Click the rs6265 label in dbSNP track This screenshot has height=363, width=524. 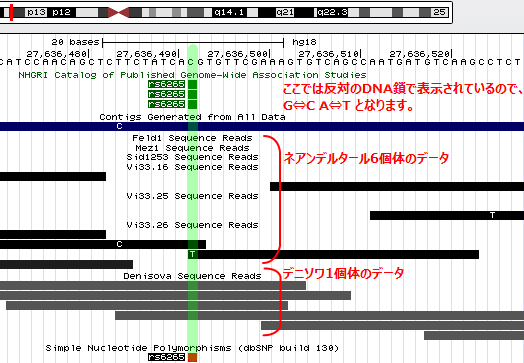166,357
